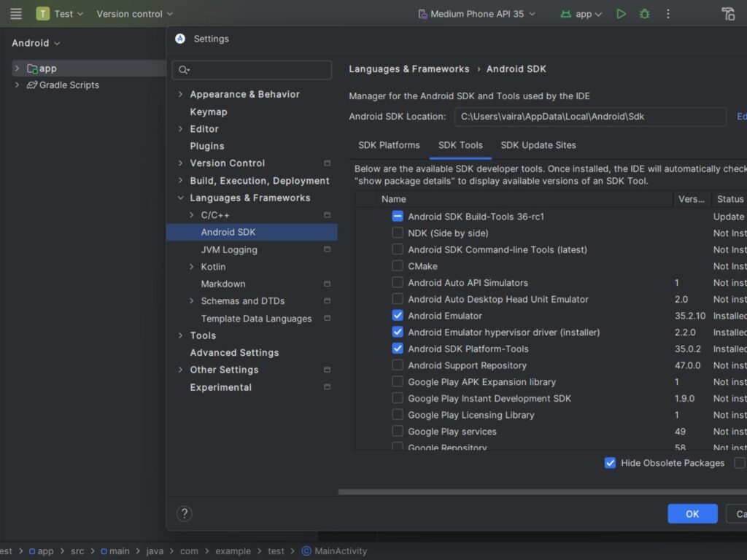Select the Android Auto API Simulators row
747x560 pixels.
tap(551, 282)
